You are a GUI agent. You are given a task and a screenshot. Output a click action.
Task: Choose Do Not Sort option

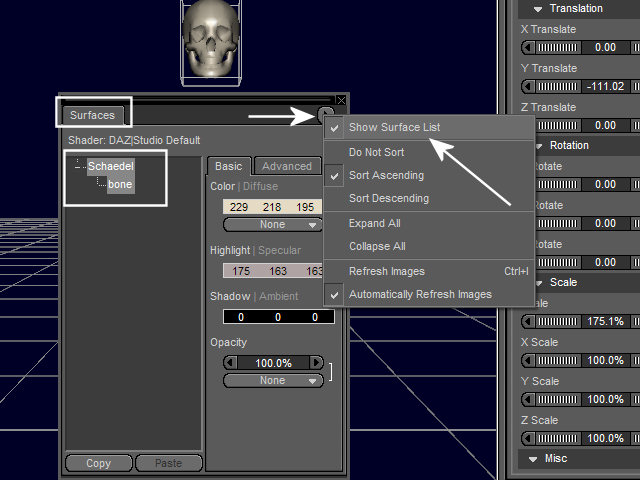tap(429, 152)
